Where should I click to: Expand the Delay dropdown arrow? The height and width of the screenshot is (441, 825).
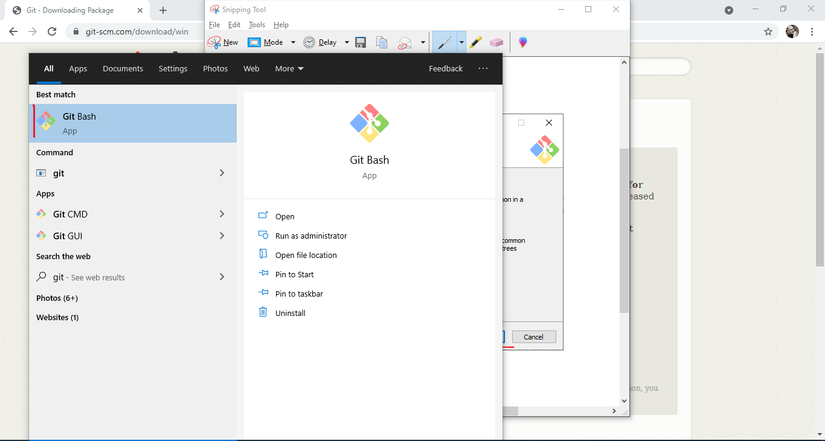[347, 43]
